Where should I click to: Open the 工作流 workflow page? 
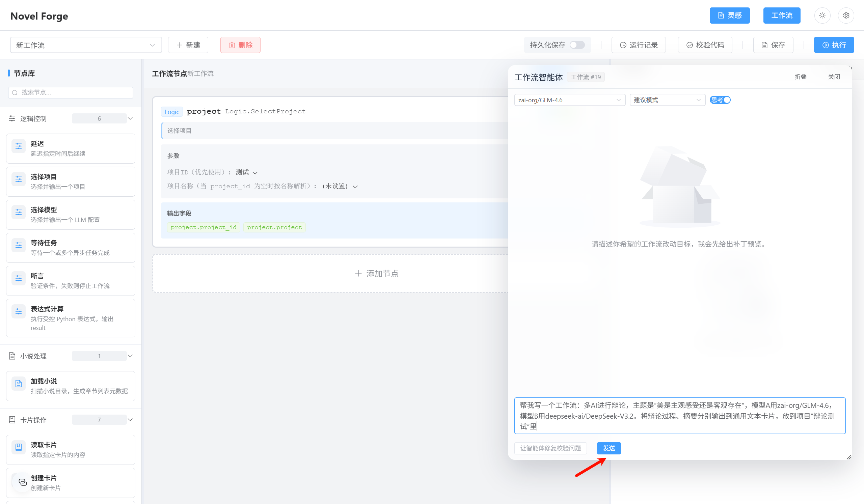tap(781, 16)
